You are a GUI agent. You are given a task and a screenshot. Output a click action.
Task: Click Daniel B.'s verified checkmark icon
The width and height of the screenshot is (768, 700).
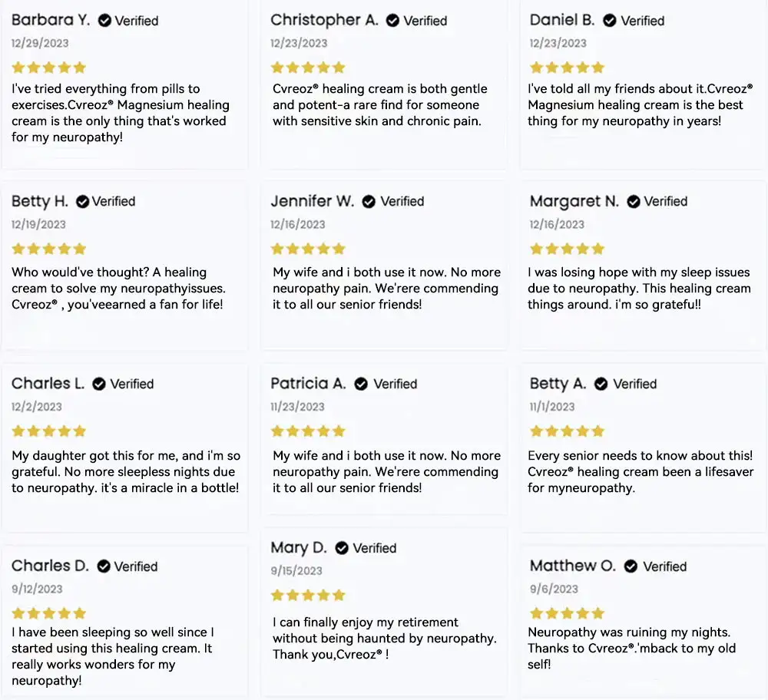click(x=610, y=21)
